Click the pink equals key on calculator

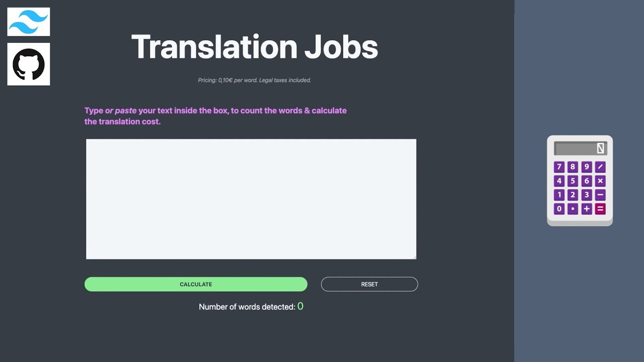[x=600, y=209]
